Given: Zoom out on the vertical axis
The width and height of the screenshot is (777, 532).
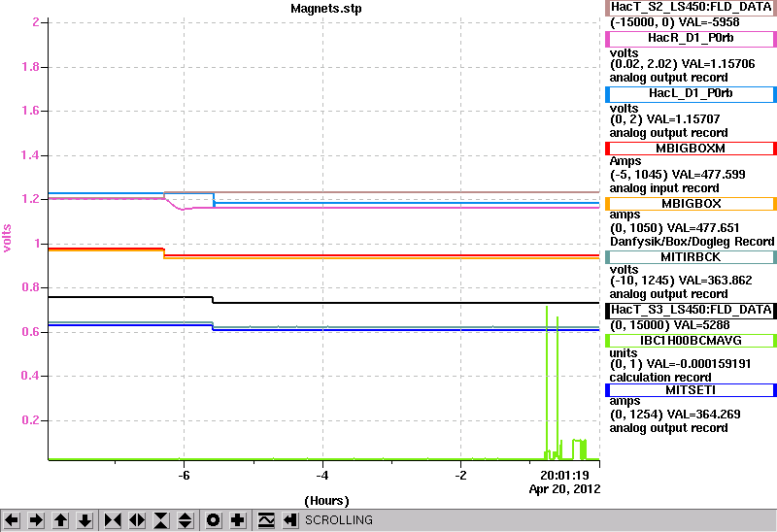Looking at the screenshot, I should click(186, 520).
